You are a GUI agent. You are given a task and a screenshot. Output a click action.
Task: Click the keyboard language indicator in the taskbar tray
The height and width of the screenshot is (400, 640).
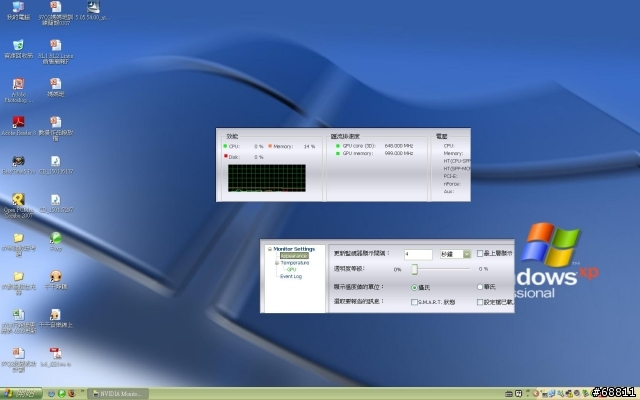pos(509,394)
